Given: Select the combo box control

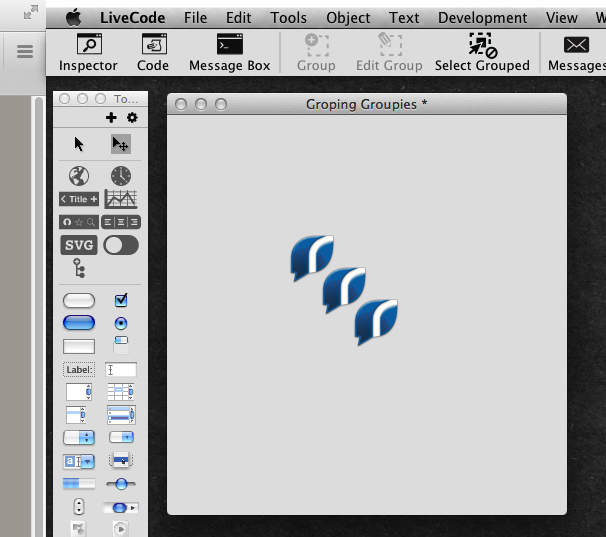Looking at the screenshot, I should click(79, 461).
